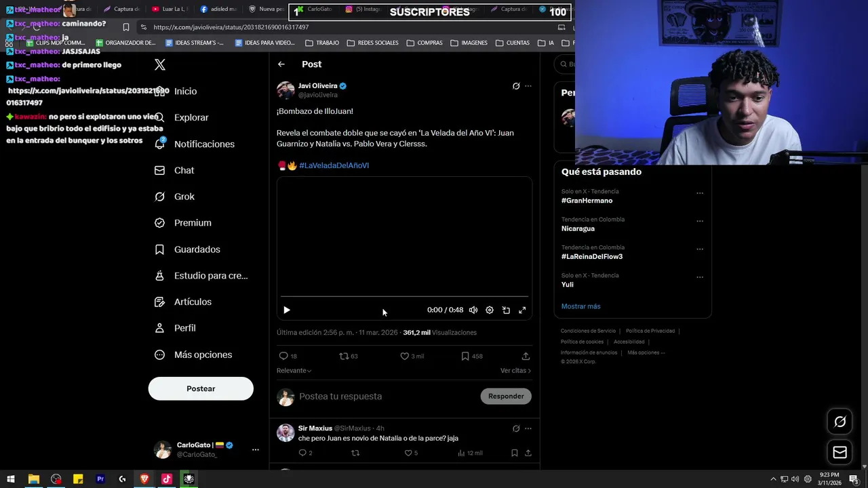
Task: Open REDES SOCIALES bookmarks folder
Action: pyautogui.click(x=372, y=43)
